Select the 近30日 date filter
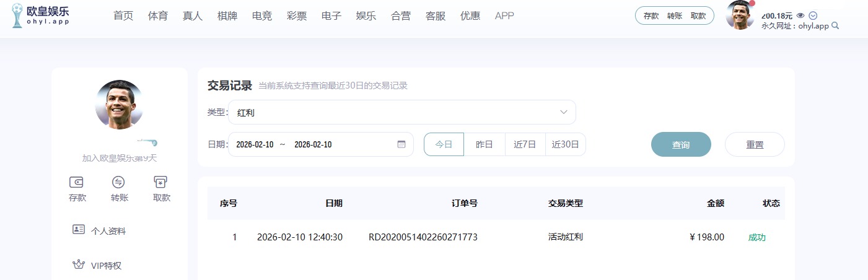868x280 pixels. [566, 144]
